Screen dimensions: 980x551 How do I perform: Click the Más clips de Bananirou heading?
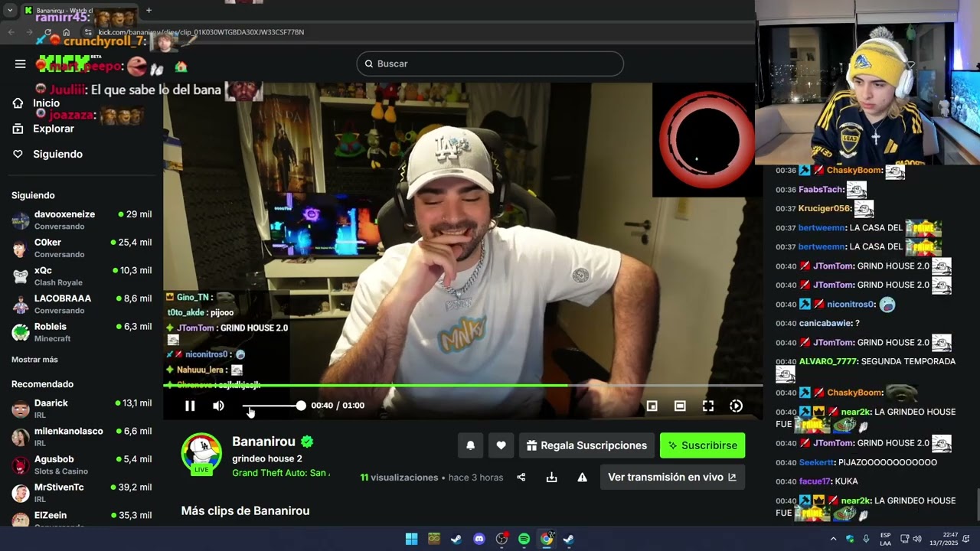tap(245, 510)
